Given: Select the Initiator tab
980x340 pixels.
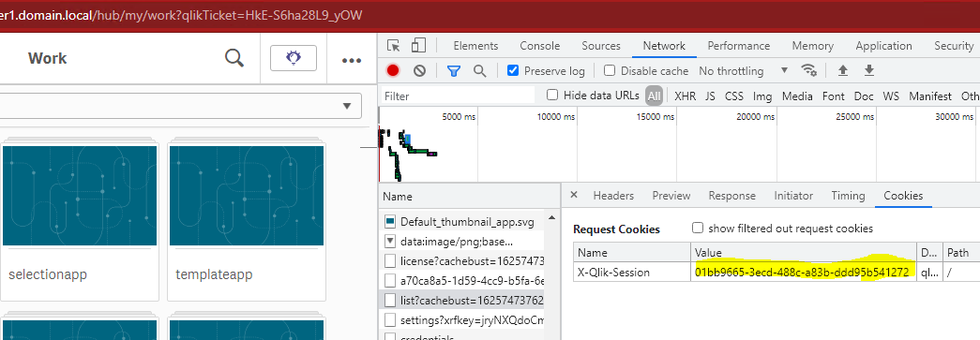Looking at the screenshot, I should (793, 195).
